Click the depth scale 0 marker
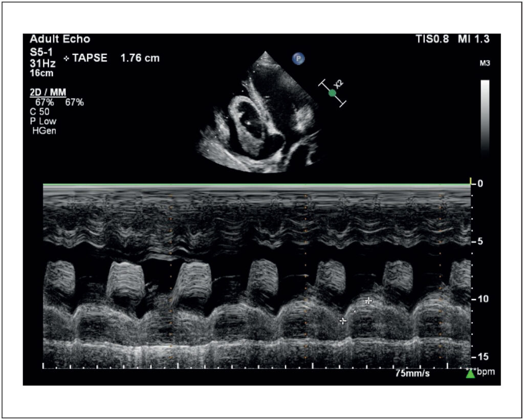524x420 pixels. pyautogui.click(x=480, y=184)
